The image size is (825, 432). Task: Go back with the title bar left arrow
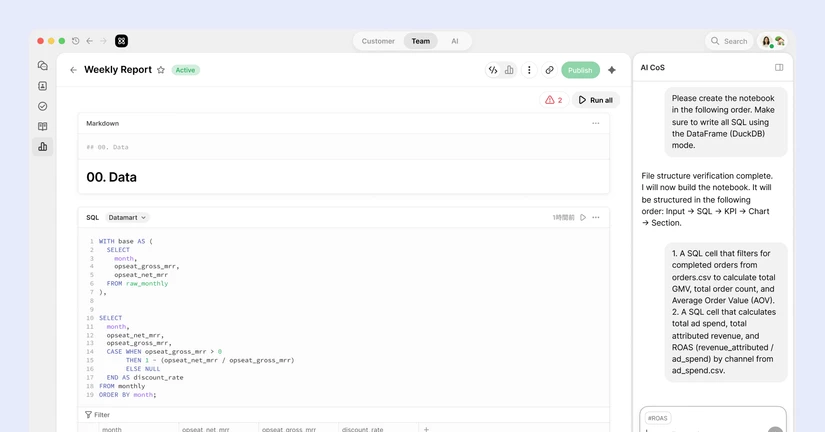(x=89, y=41)
